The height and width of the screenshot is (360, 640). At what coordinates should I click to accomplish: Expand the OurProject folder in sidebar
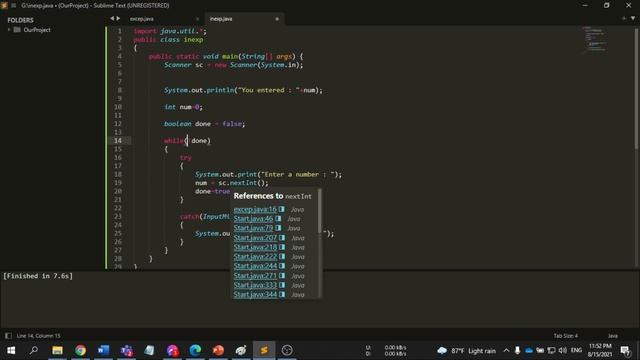tap(9, 30)
